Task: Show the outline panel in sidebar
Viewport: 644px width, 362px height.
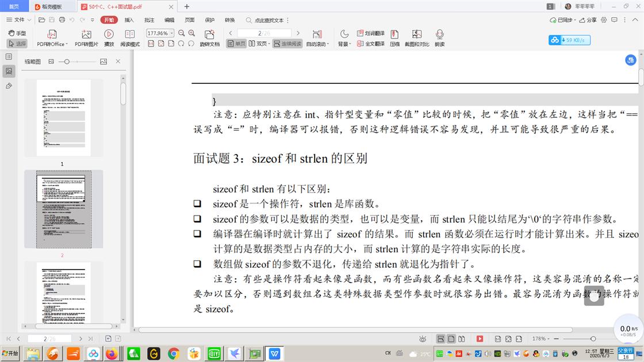Action: (x=9, y=57)
